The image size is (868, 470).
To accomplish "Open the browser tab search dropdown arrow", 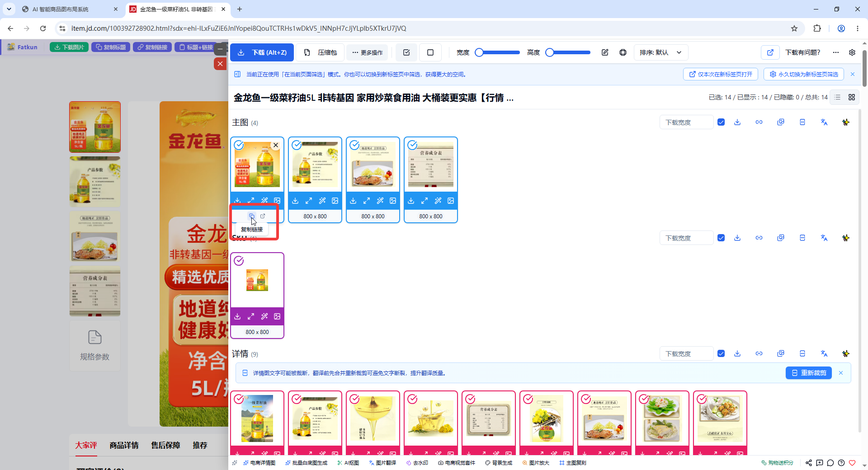I will [9, 9].
